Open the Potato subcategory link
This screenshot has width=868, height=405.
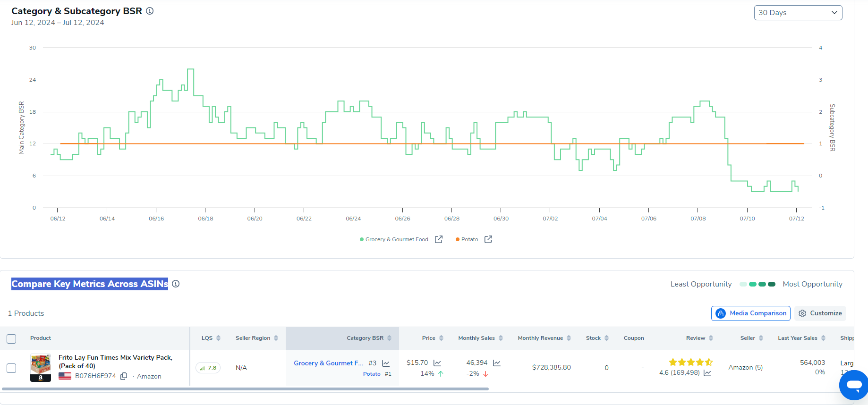pos(372,374)
